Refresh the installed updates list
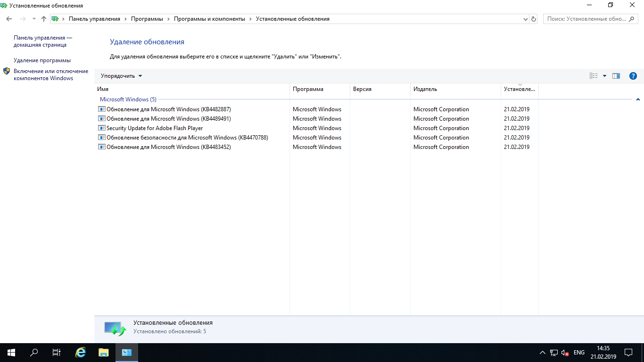Viewport: 644px width, 362px height. coord(534,19)
